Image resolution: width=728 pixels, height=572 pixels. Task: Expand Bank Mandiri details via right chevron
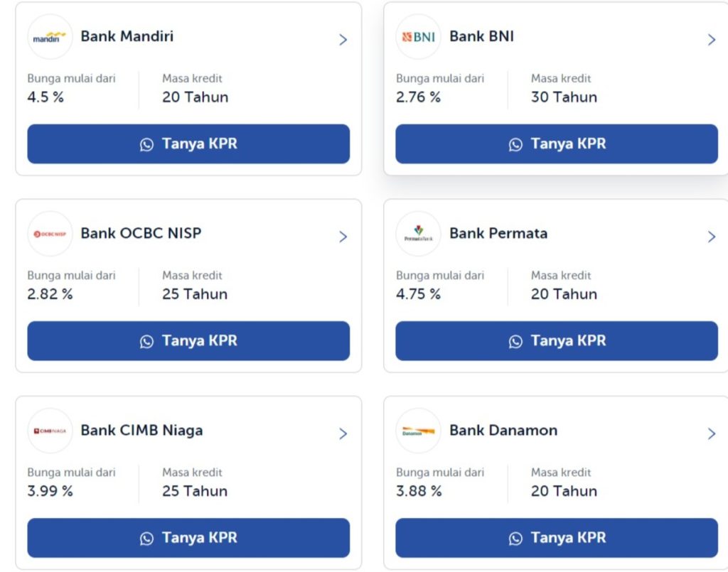(343, 40)
